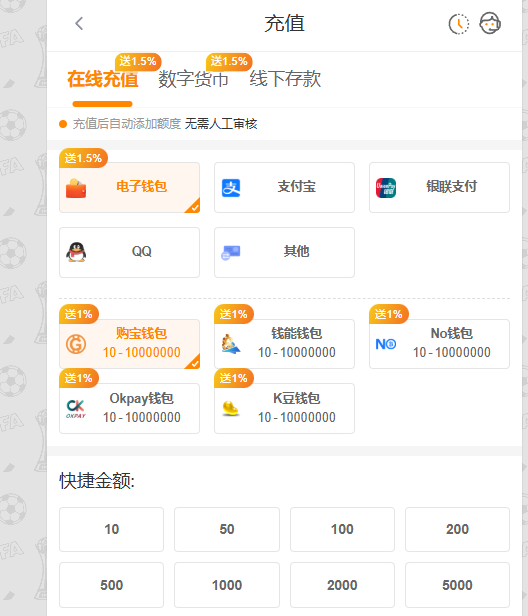Click the 快捷金额 label
This screenshot has width=528, height=616.
click(x=97, y=480)
